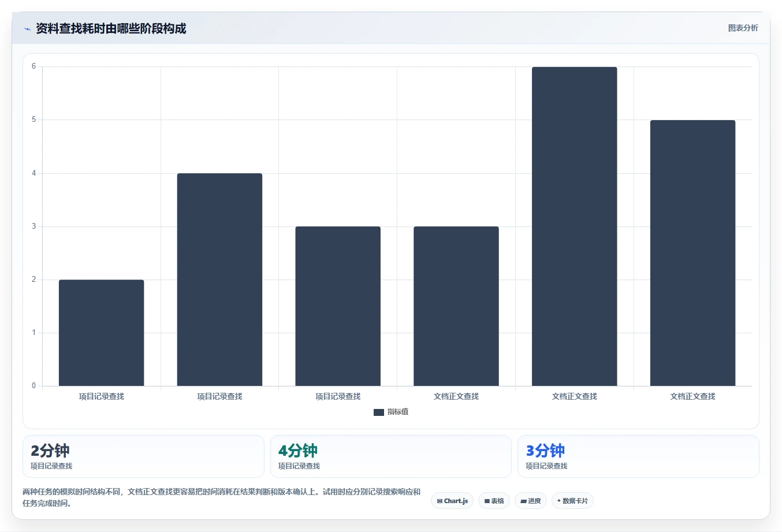Image resolution: width=782 pixels, height=532 pixels.
Task: Click the tallest 文档正文查找 bar at value 6
Action: (x=575, y=226)
